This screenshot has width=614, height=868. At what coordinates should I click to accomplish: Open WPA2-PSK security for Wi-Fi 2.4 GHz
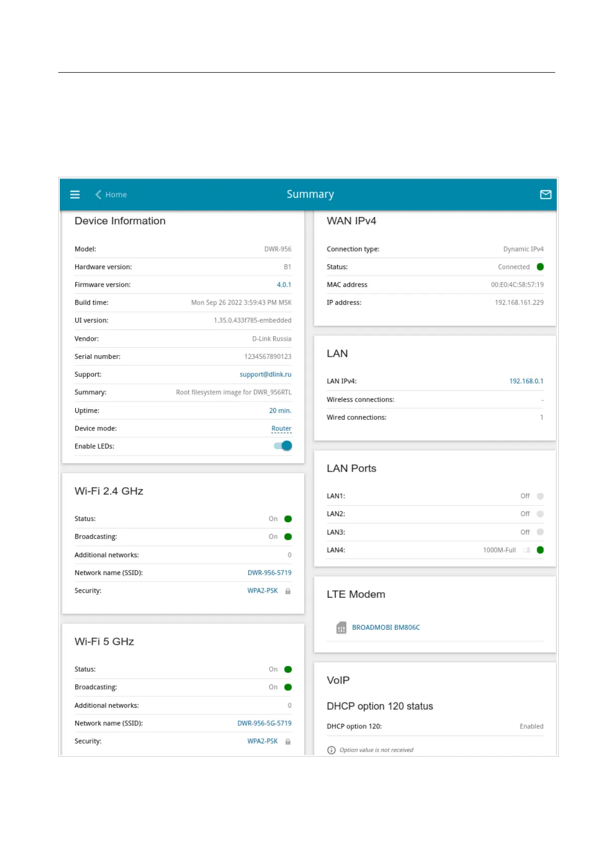(262, 591)
